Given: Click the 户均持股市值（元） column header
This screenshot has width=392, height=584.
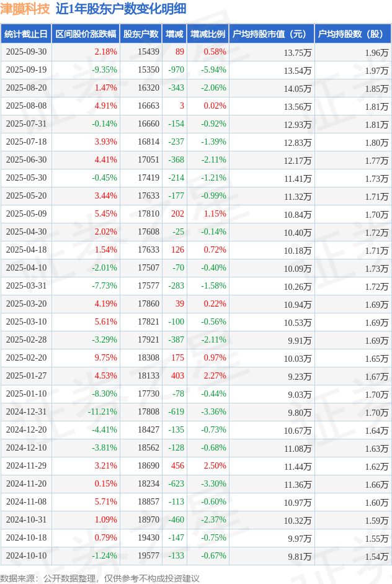Looking at the screenshot, I should [x=271, y=34].
